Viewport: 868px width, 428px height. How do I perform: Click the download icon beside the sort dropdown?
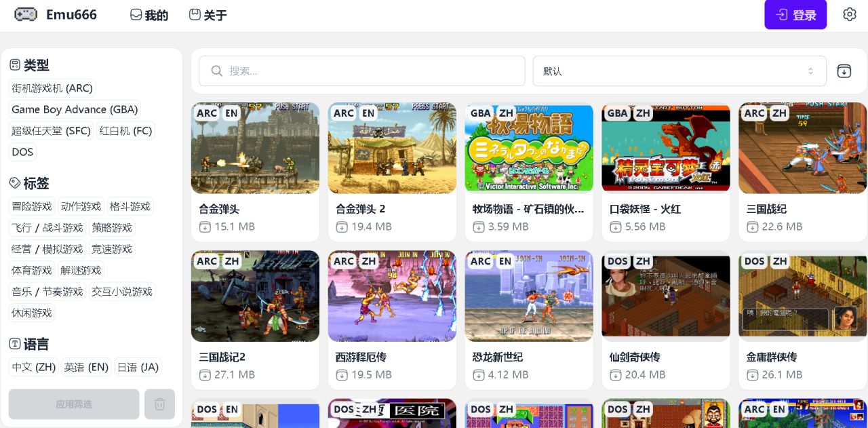coord(844,71)
